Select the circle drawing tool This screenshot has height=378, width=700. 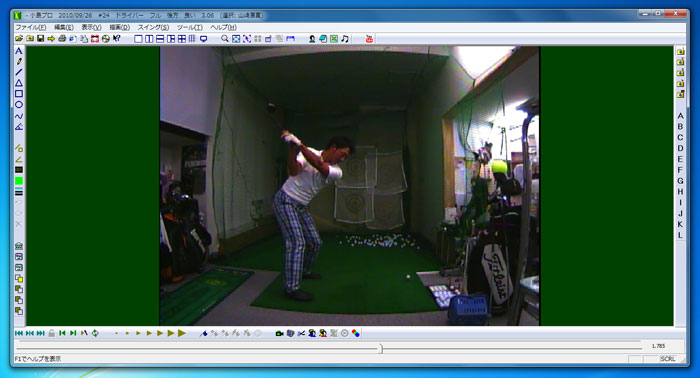pyautogui.click(x=19, y=105)
